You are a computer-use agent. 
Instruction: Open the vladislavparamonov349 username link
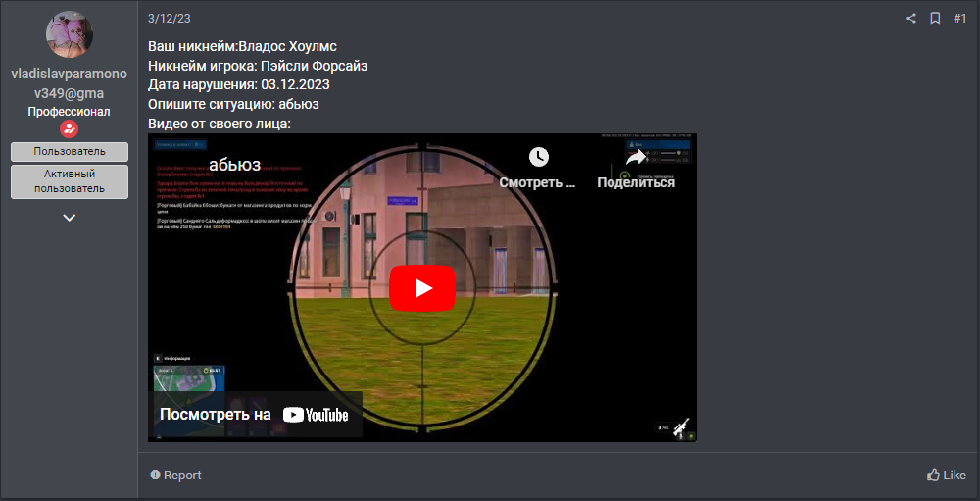click(x=69, y=83)
